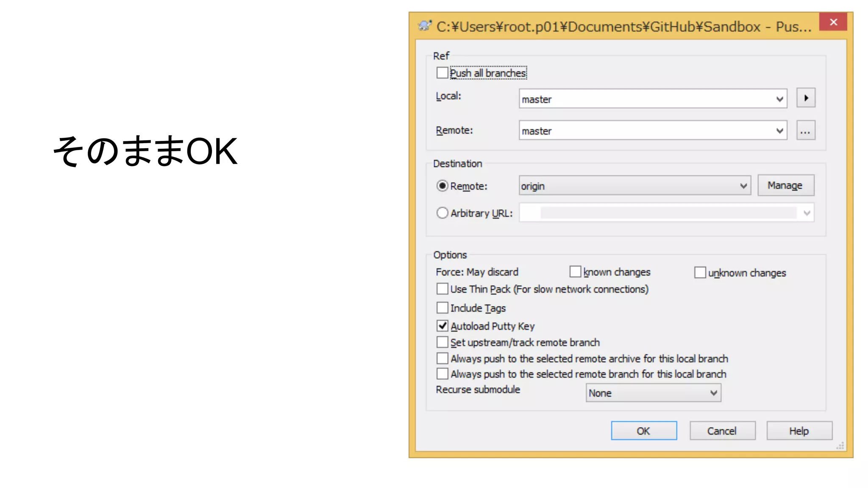This screenshot has width=868, height=488.
Task: Open the Recurse submodule None dropdown
Action: point(713,393)
